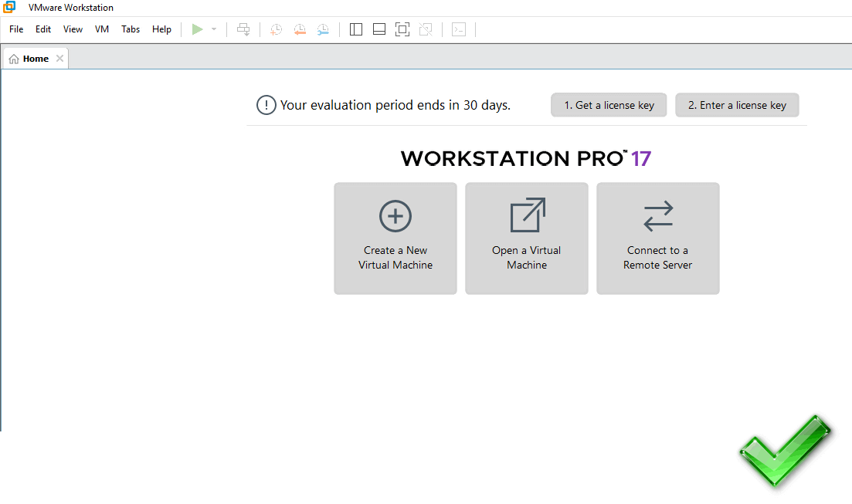The width and height of the screenshot is (852, 504).
Task: Click the Enter a license key button
Action: 737,105
